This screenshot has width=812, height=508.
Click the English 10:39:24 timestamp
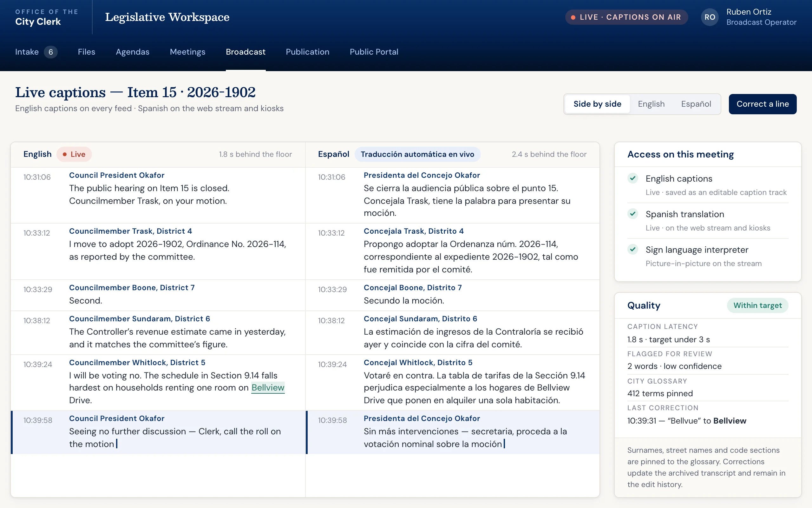pyautogui.click(x=37, y=364)
